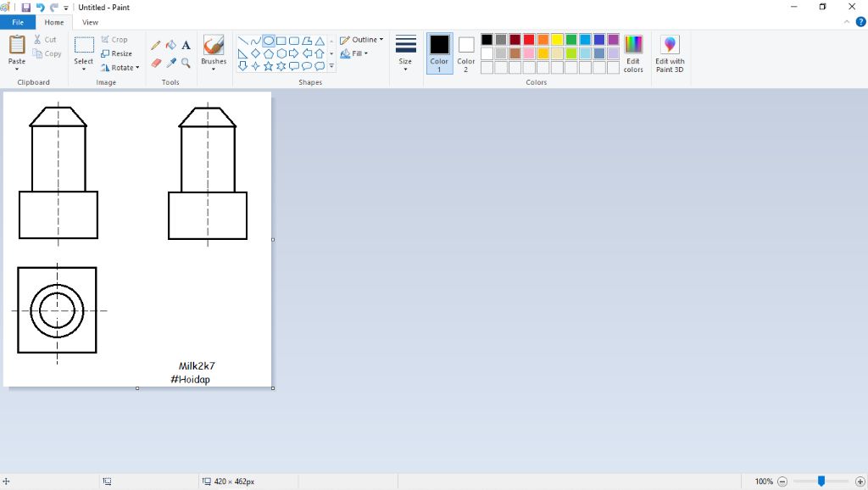
Task: Choose the Right arrow shape
Action: point(294,53)
